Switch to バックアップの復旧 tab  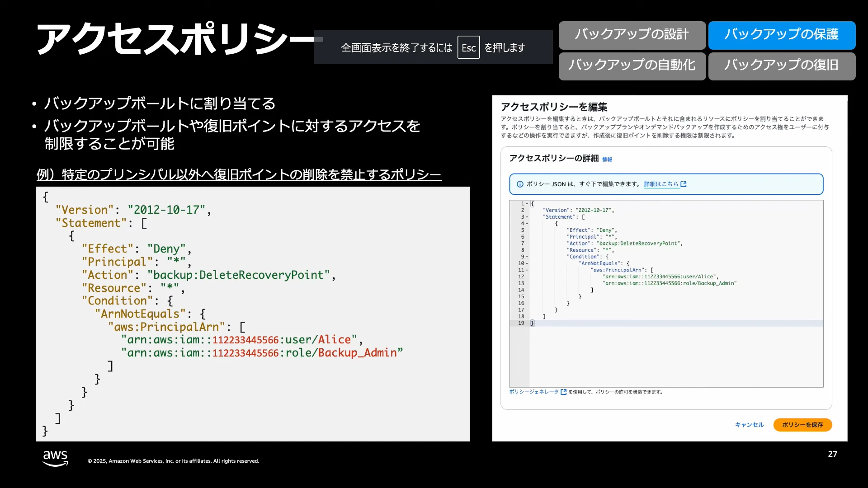[782, 66]
